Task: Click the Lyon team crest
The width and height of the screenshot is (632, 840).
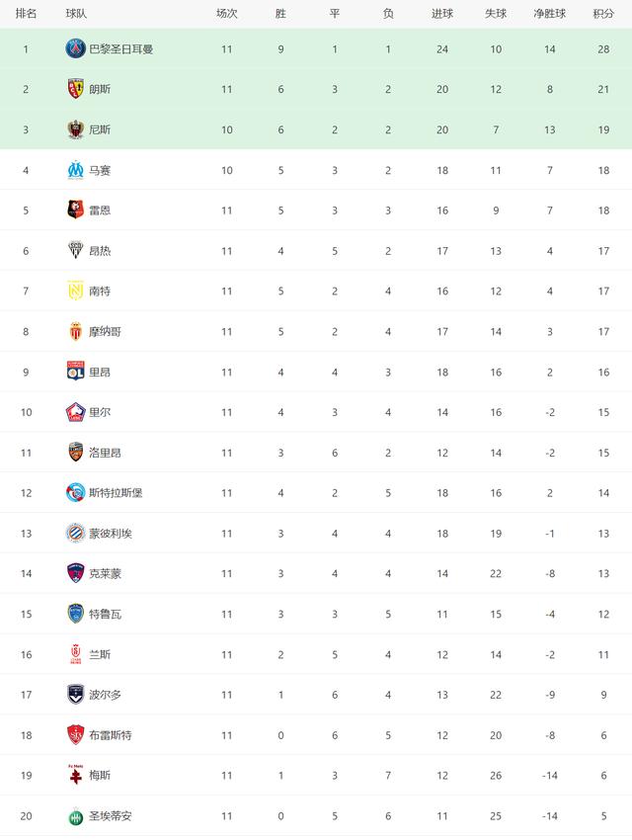Action: point(76,372)
